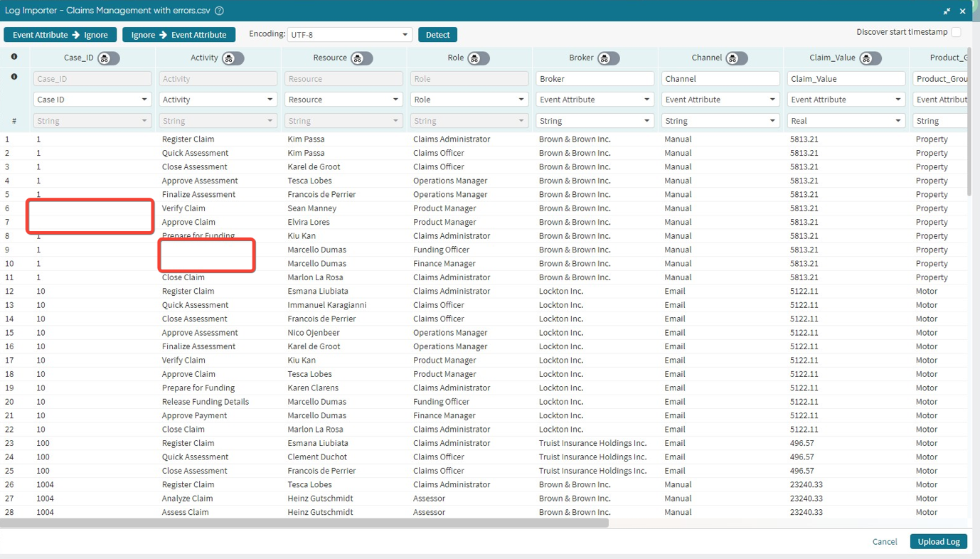Click the help icon next to the file name
This screenshot has width=980, height=559.
[x=220, y=11]
